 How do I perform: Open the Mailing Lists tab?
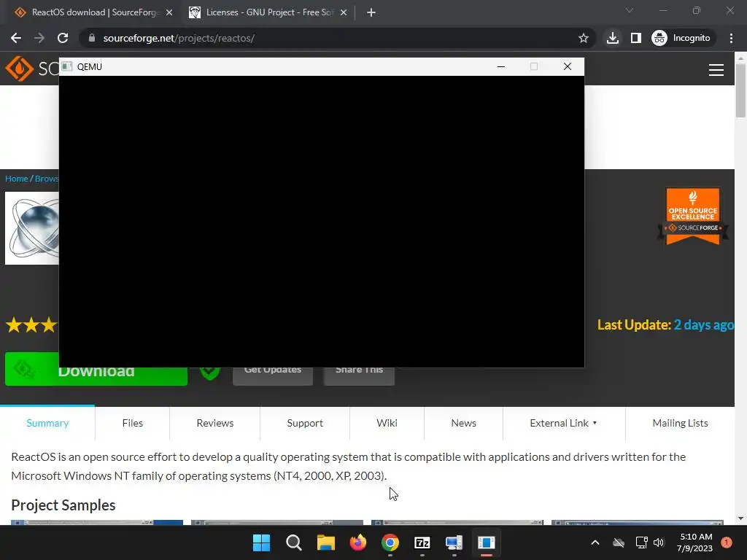point(681,423)
